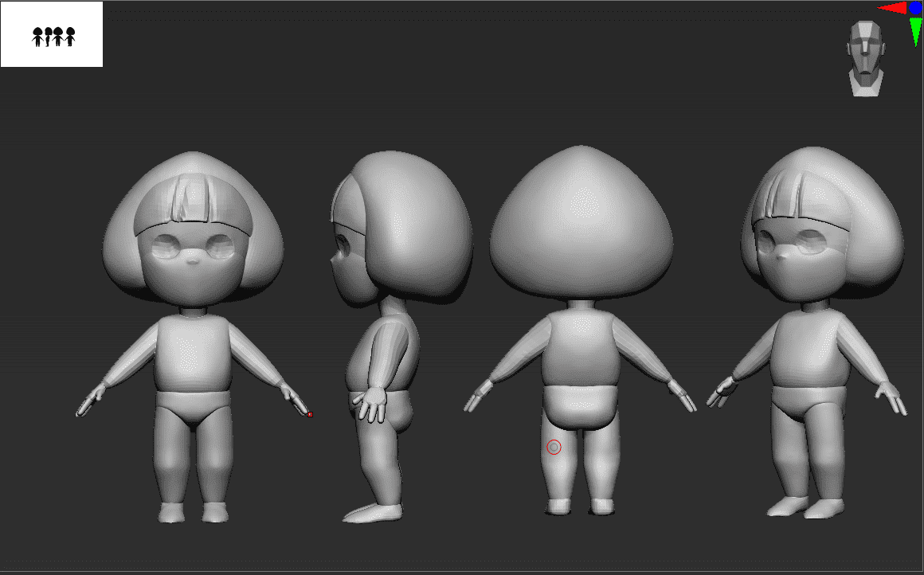Click the back-view character's torso
The width and height of the screenshot is (924, 575).
click(581, 347)
